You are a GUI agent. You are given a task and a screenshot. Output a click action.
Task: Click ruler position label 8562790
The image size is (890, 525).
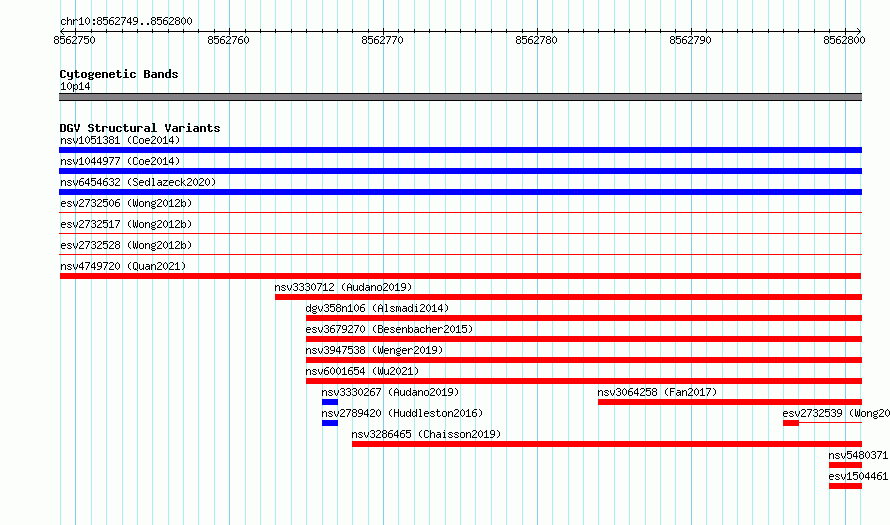click(x=690, y=40)
